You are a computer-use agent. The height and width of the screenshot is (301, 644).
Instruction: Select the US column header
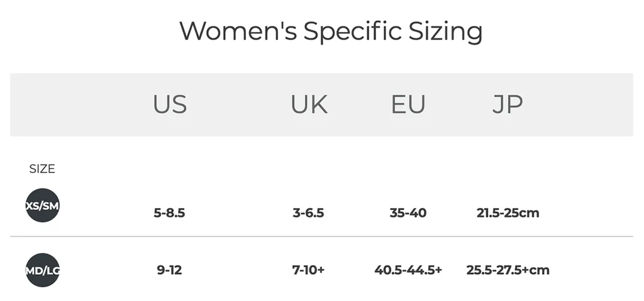coord(170,105)
